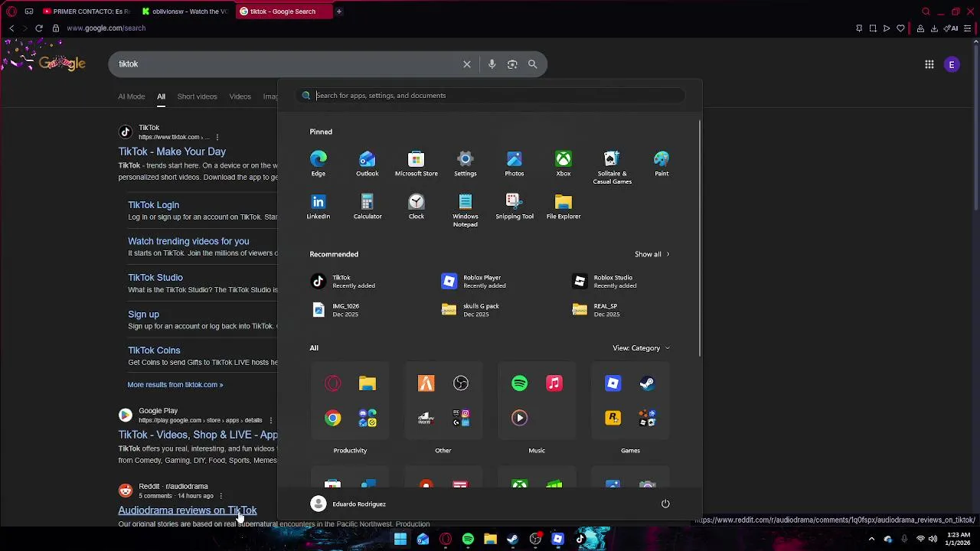The height and width of the screenshot is (551, 980).
Task: Launch Paint from pinned apps
Action: click(x=661, y=164)
